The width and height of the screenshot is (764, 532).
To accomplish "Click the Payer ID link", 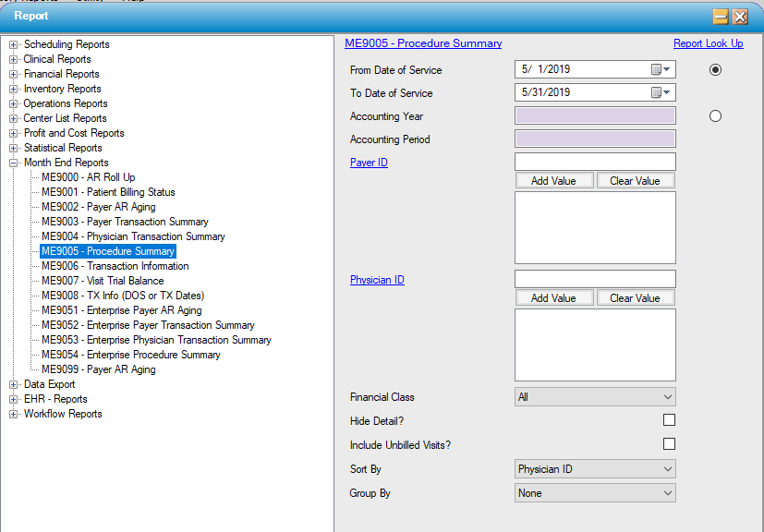I will click(369, 163).
